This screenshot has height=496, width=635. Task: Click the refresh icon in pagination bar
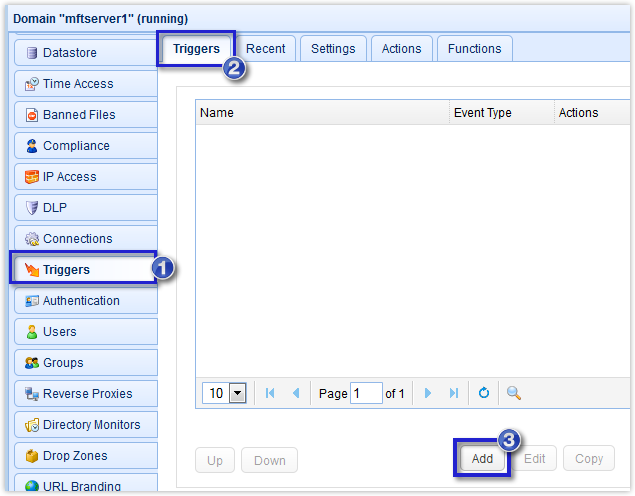484,393
